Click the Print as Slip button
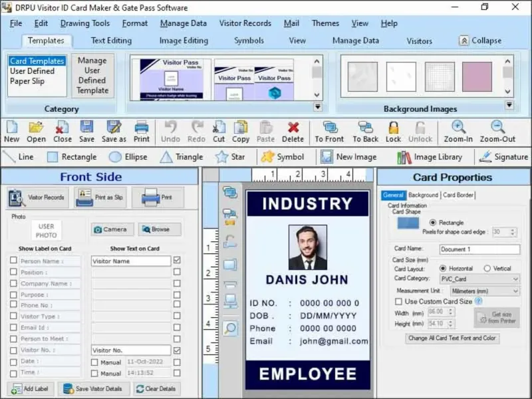 click(100, 197)
